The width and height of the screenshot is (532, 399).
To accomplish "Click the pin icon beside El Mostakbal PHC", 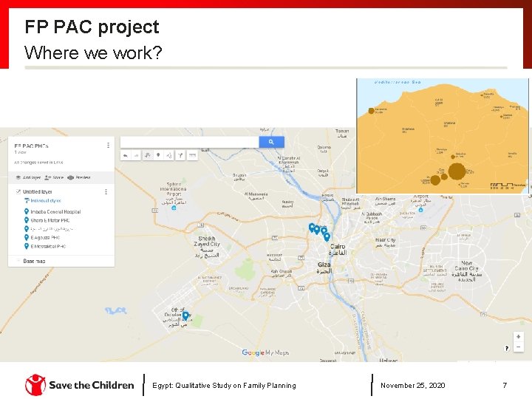I will click(27, 246).
